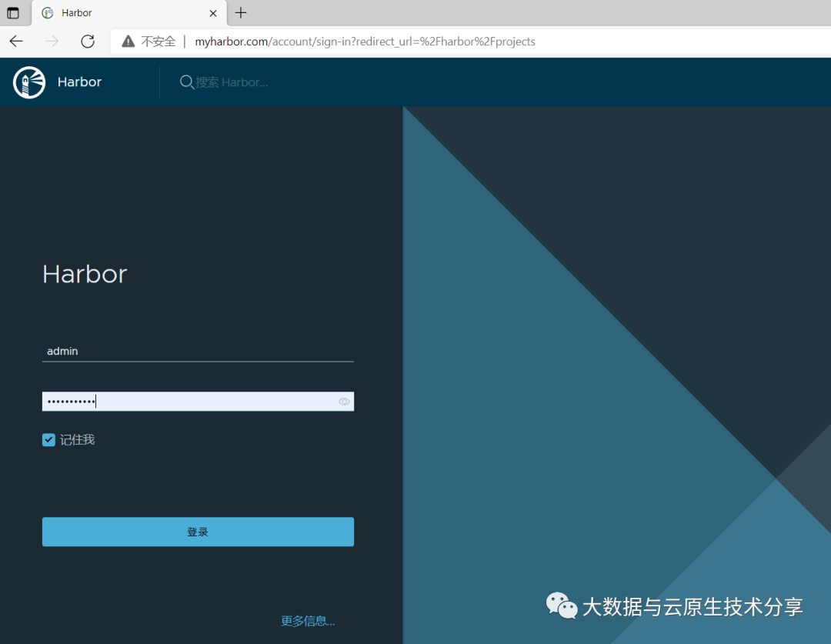Open the tab actions menu icon

tap(13, 13)
